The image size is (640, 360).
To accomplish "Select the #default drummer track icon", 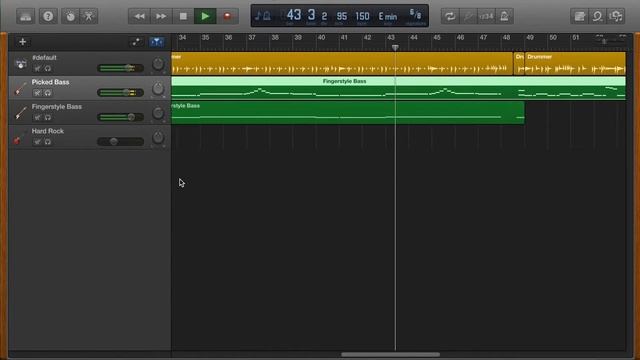I will (20, 64).
